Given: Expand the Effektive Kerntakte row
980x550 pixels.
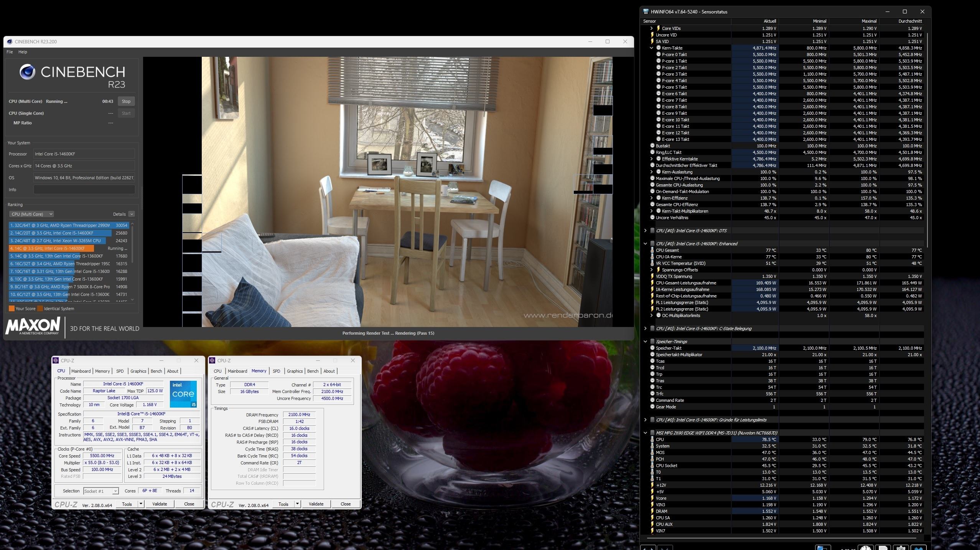Looking at the screenshot, I should click(651, 159).
